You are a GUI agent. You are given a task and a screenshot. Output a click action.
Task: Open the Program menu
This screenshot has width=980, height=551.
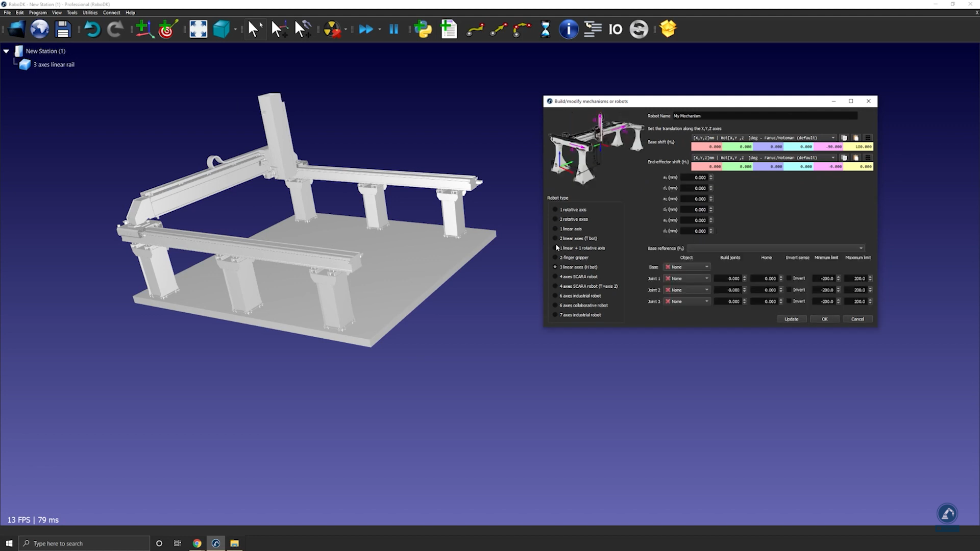click(38, 12)
